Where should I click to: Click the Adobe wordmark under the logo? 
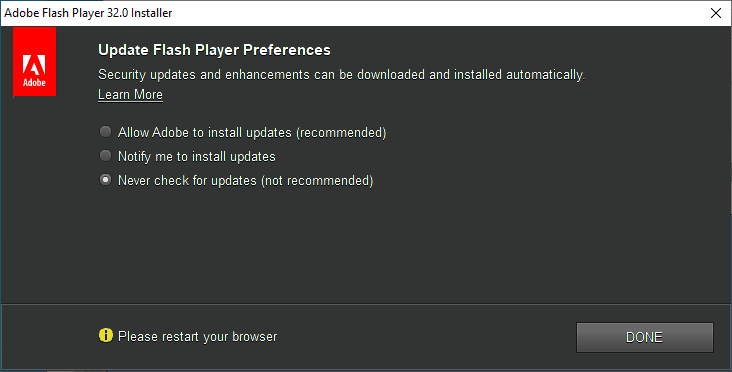point(35,83)
